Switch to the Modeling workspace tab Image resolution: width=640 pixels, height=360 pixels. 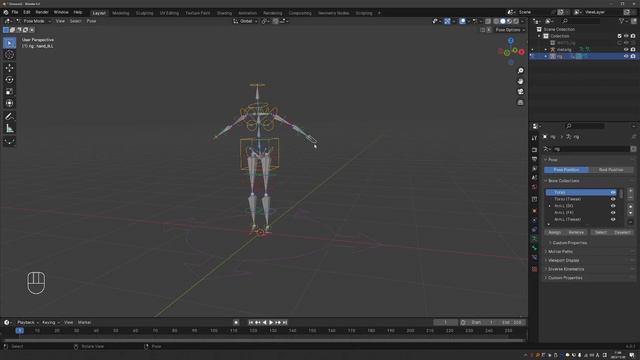(x=120, y=13)
